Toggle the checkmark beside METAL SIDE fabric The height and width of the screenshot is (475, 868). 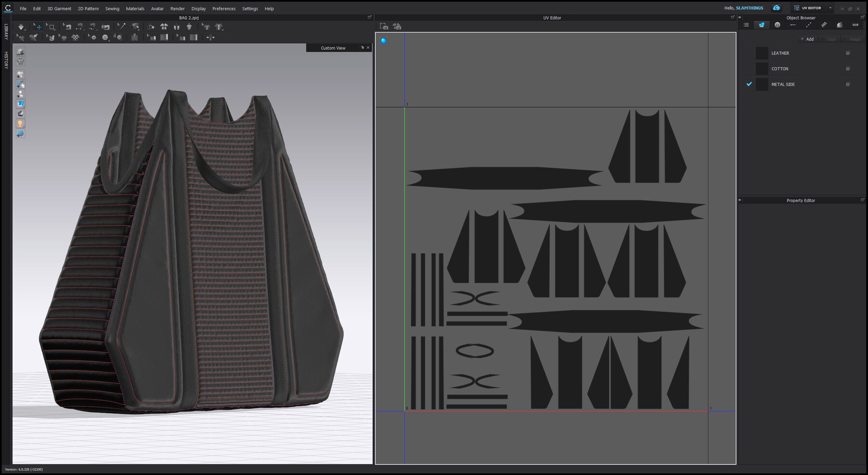(749, 84)
